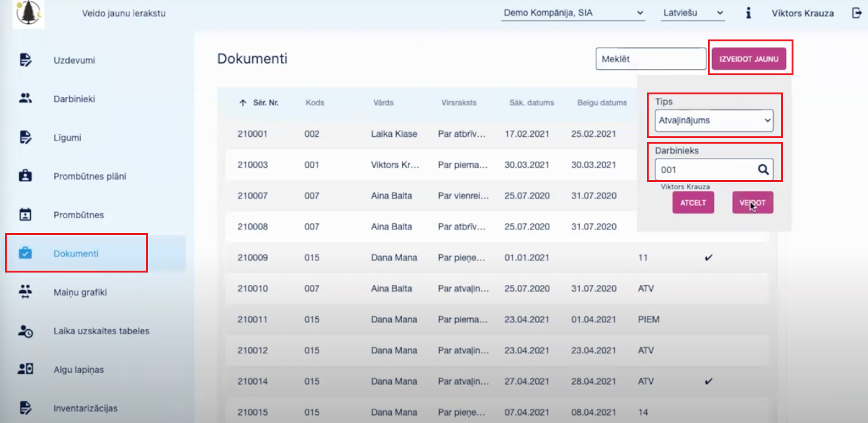The height and width of the screenshot is (423, 868).
Task: Click the checkmark in row 210009
Action: tap(708, 258)
